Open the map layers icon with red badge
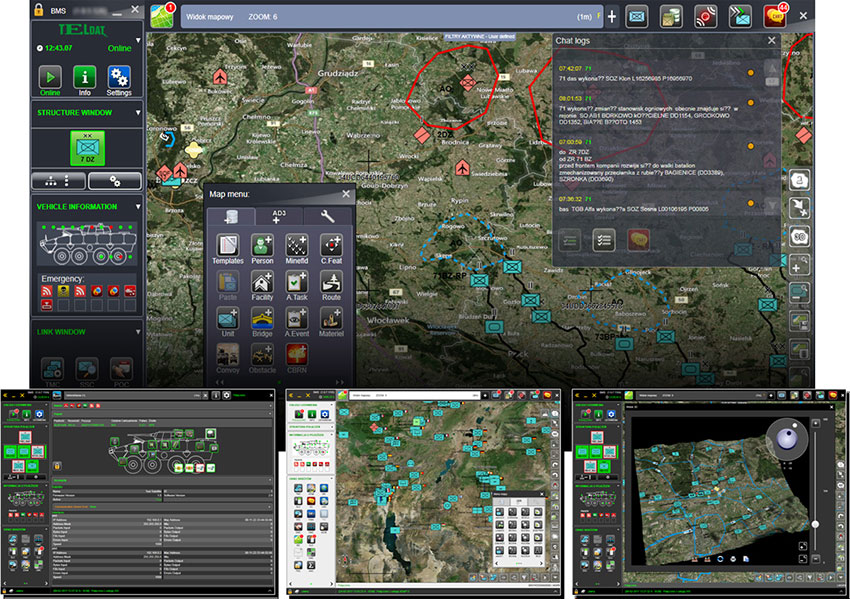The height and width of the screenshot is (599, 850). click(x=162, y=16)
